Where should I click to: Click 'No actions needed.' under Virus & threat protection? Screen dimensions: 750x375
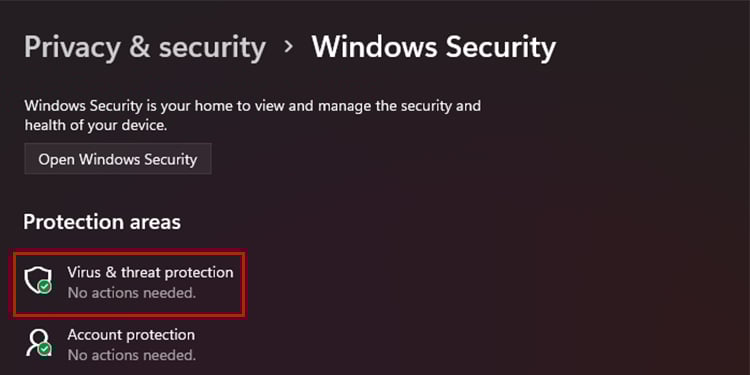pos(132,293)
